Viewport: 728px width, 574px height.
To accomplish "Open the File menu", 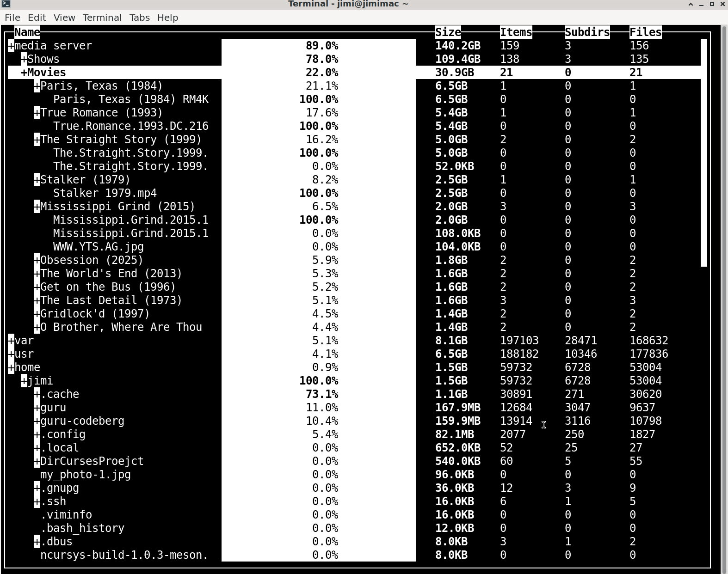I will tap(12, 18).
